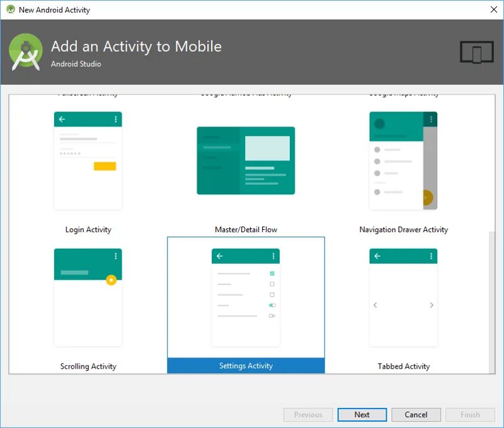504x428 pixels.
Task: Choose the Tabbed Activity template thumbnail
Action: tap(403, 298)
